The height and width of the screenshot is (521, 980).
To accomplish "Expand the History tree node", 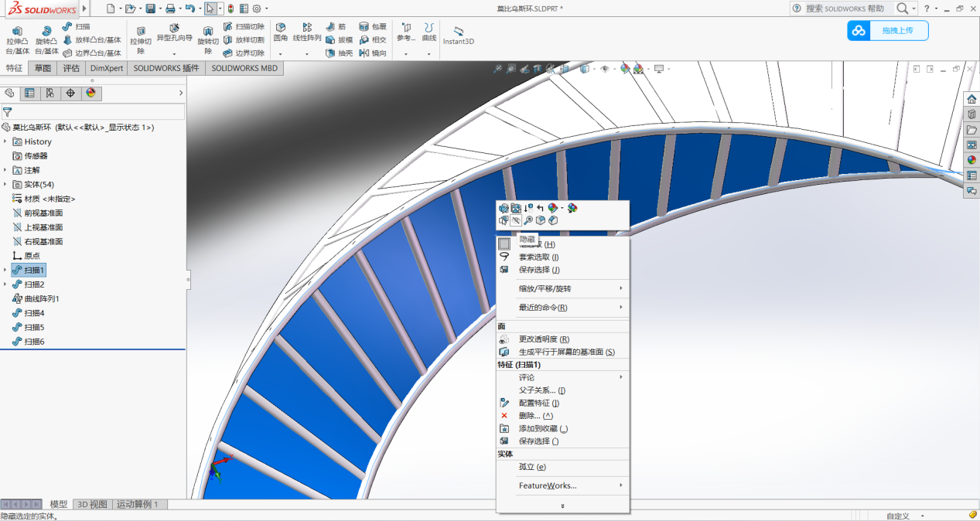I will tap(5, 141).
